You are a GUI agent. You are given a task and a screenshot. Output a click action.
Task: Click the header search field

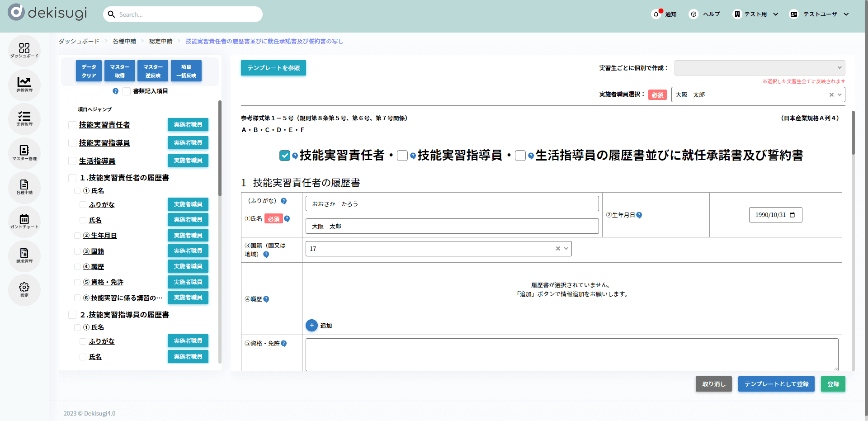click(x=183, y=14)
